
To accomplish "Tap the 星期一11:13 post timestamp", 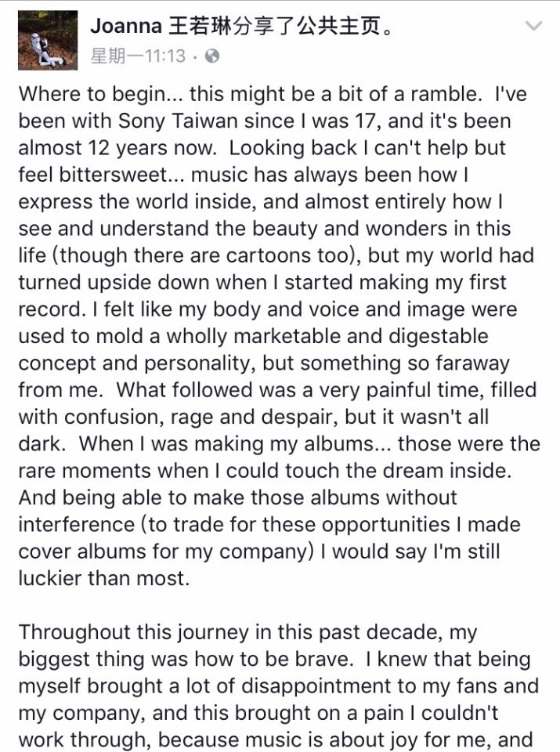I will click(138, 56).
